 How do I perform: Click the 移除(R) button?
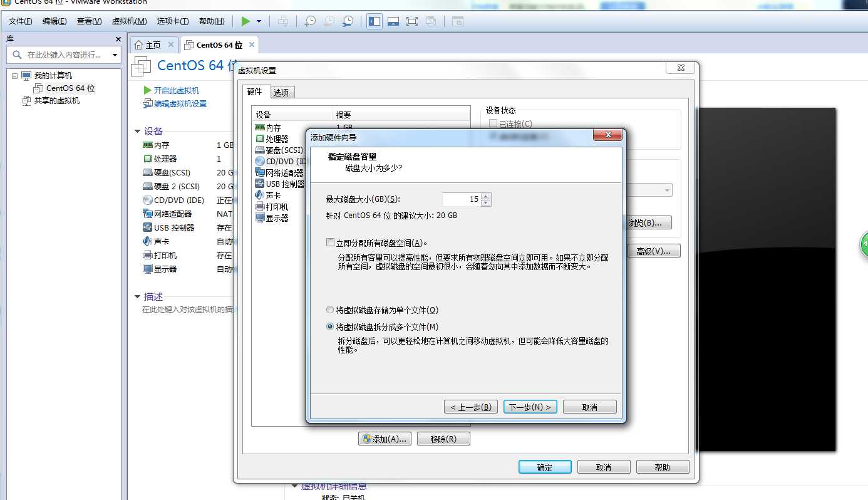pyautogui.click(x=443, y=439)
